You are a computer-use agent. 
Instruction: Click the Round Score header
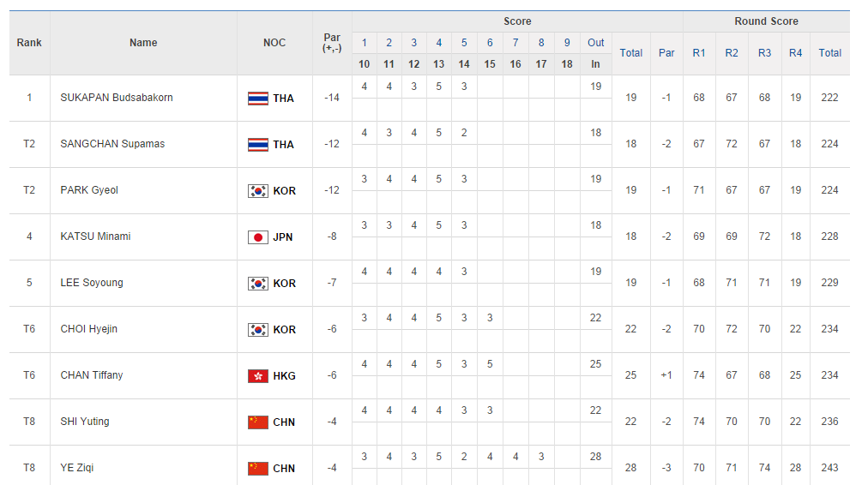[x=766, y=21]
